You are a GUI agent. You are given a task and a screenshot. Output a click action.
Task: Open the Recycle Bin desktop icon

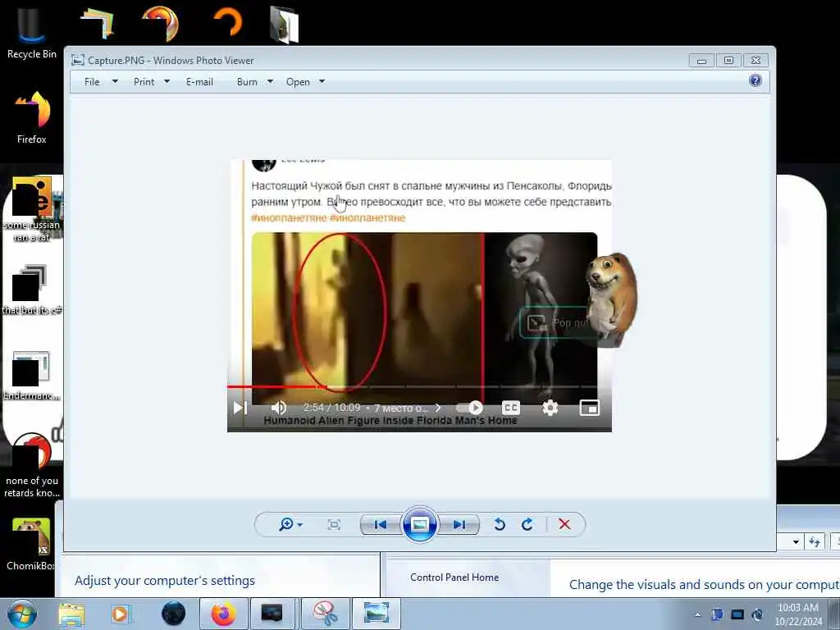click(x=32, y=31)
